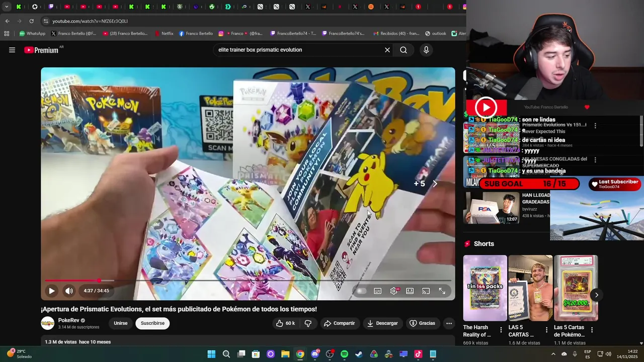Open File Explorer from taskbar
Image resolution: width=644 pixels, height=362 pixels.
coord(285,354)
